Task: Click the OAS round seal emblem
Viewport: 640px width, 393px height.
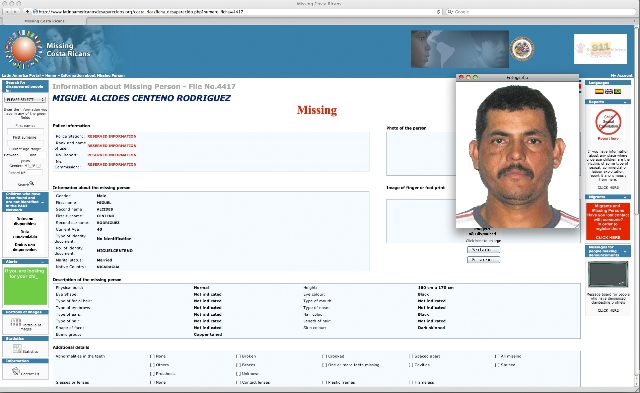Action: click(x=522, y=49)
